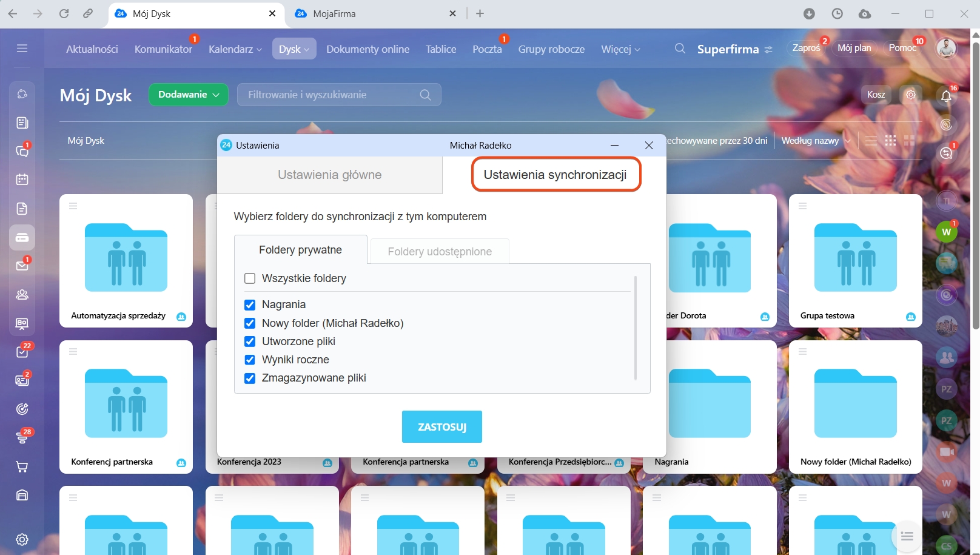Uncheck the Wyniki roczne checkbox
The height and width of the screenshot is (555, 980).
tap(250, 360)
